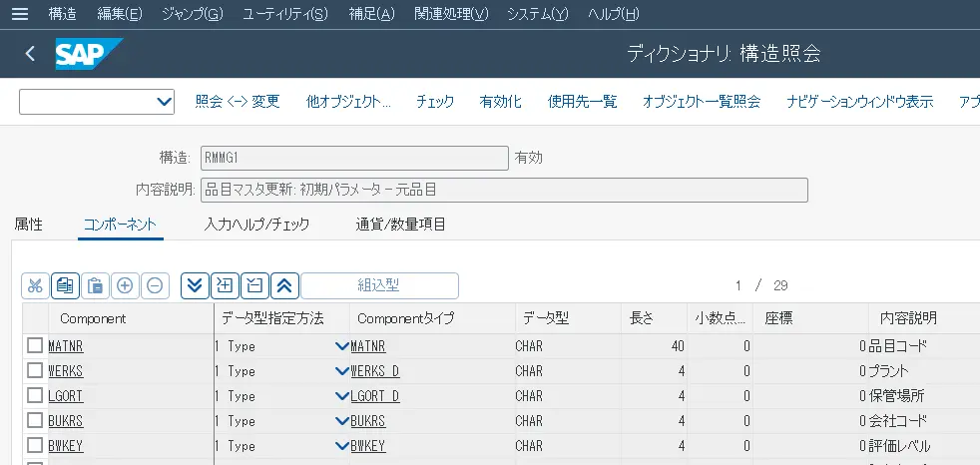Click the copy icon in table toolbar
Viewport: 980px width, 465px height.
point(65,285)
